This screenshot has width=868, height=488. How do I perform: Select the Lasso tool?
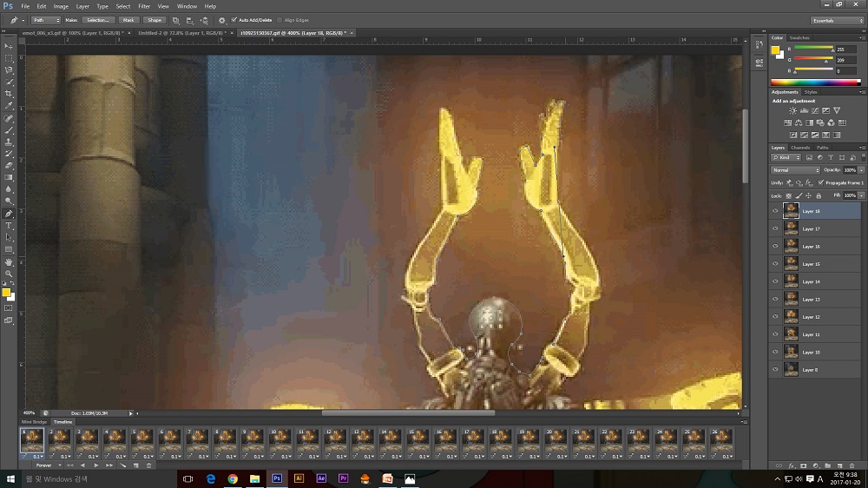(9, 70)
